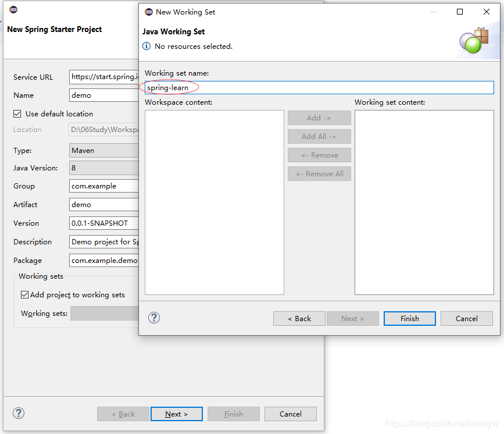Click the Workspace content list box

[215, 202]
